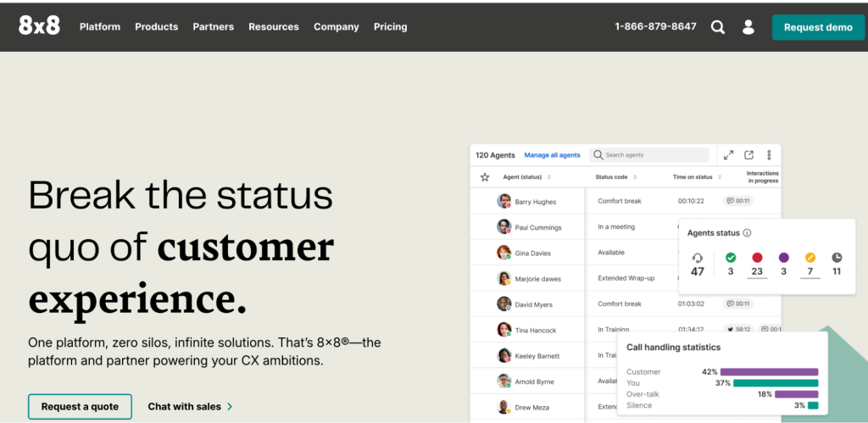
Task: Click Paul Cummings avatar
Action: click(x=504, y=226)
